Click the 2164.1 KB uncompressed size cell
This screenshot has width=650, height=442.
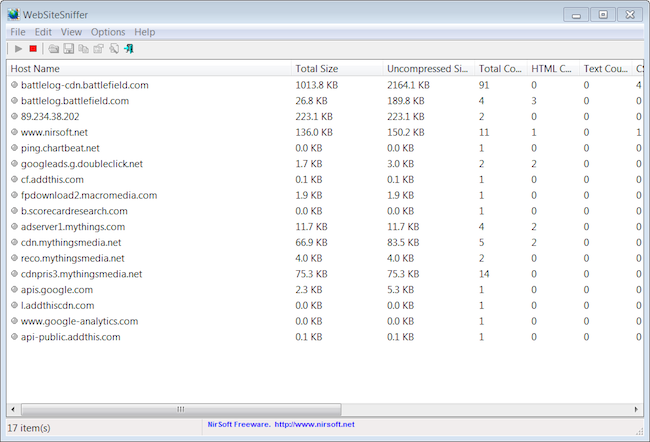[x=408, y=85]
